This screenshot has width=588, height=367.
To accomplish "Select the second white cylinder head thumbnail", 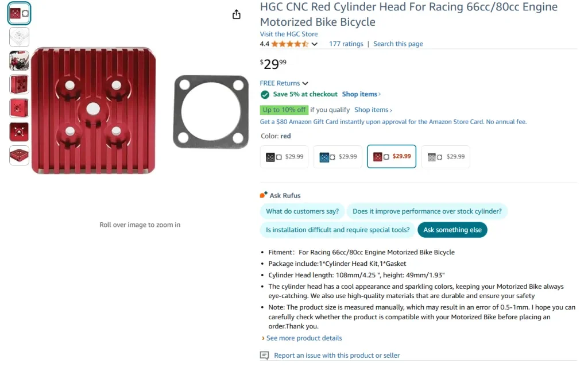I will [19, 37].
